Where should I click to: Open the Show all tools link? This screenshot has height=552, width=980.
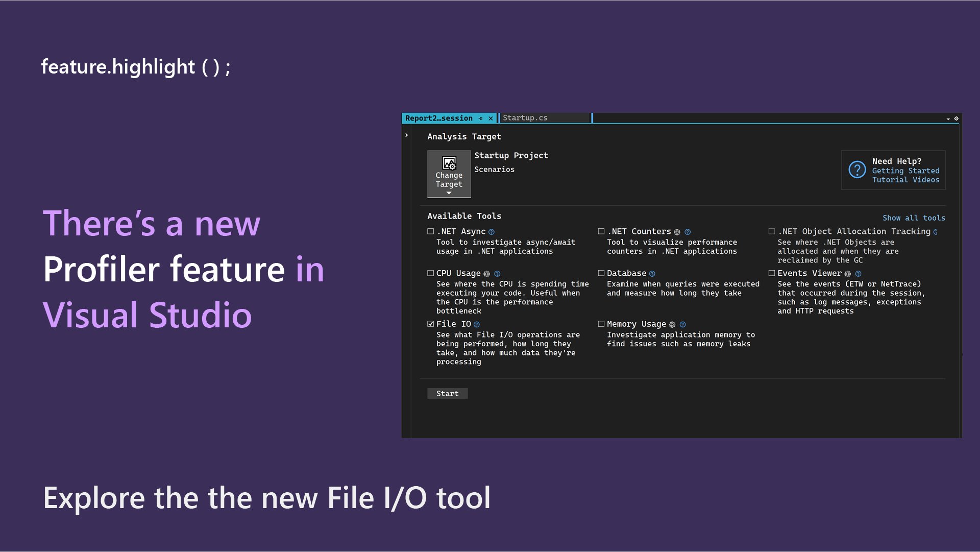click(914, 218)
